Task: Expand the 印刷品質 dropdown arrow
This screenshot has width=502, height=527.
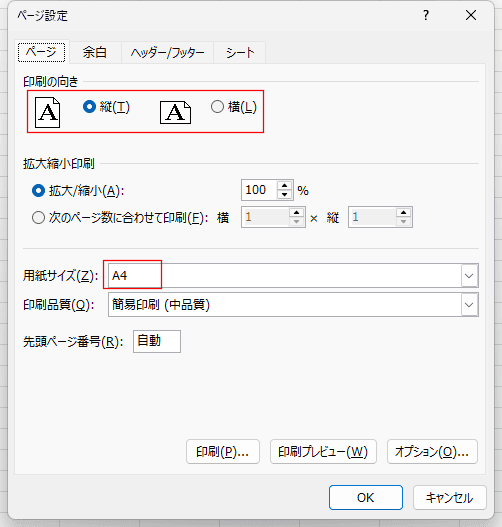Action: [x=469, y=305]
